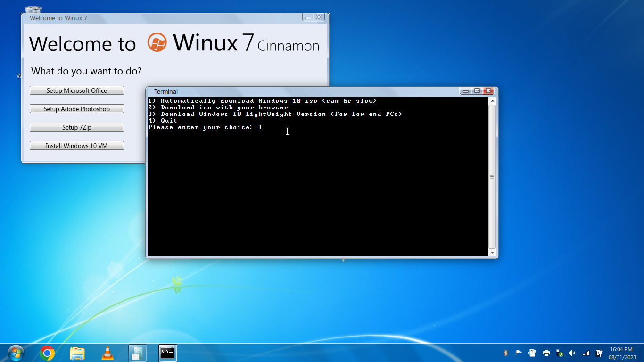644x362 pixels.
Task: Click 'Download Windows 10 LightWeight Version' line
Action: click(275, 114)
